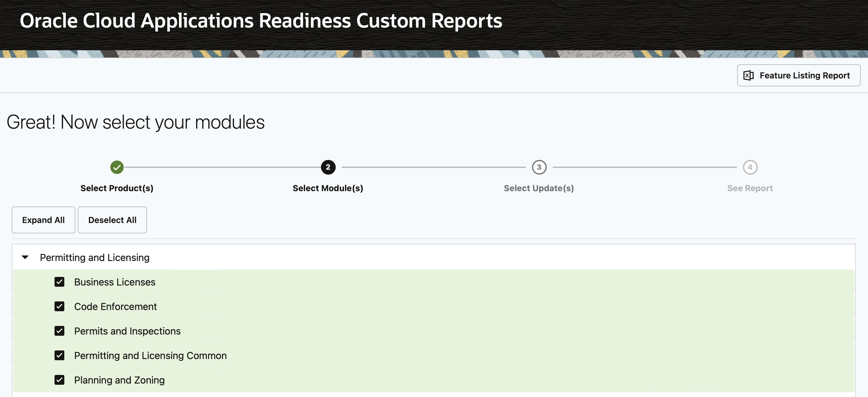This screenshot has height=397, width=868.
Task: Open the Feature Listing Report button
Action: pyautogui.click(x=798, y=75)
